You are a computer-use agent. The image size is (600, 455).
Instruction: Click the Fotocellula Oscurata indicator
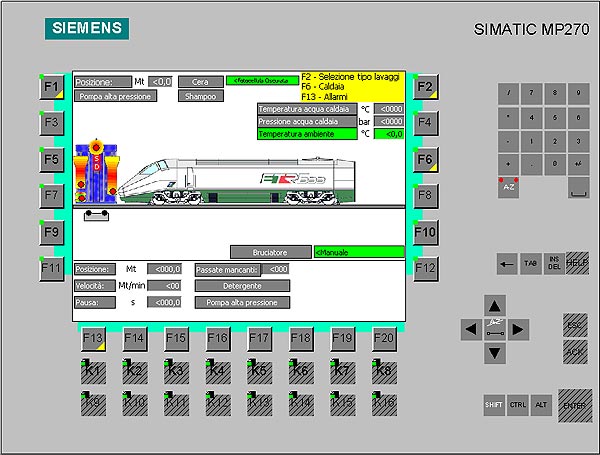(262, 81)
